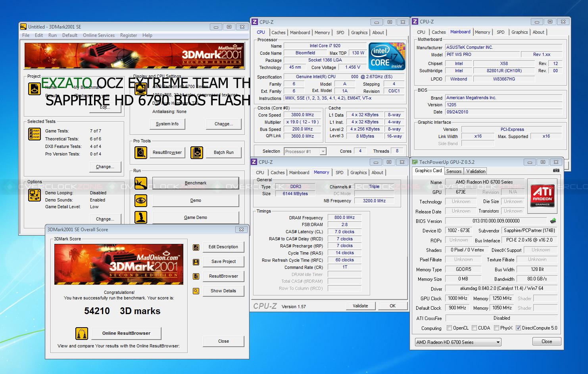
Task: Click the Save Project floppy icon
Action: [x=196, y=262]
